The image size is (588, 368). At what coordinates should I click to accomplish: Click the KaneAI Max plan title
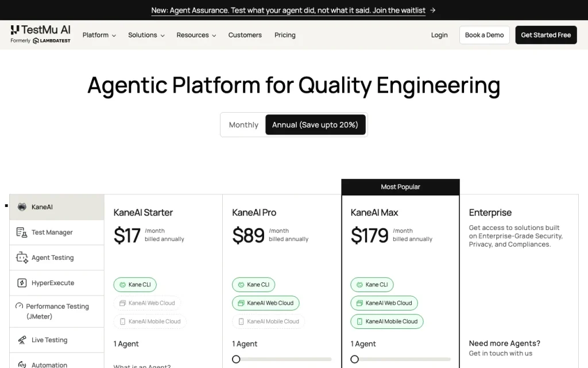(x=374, y=213)
